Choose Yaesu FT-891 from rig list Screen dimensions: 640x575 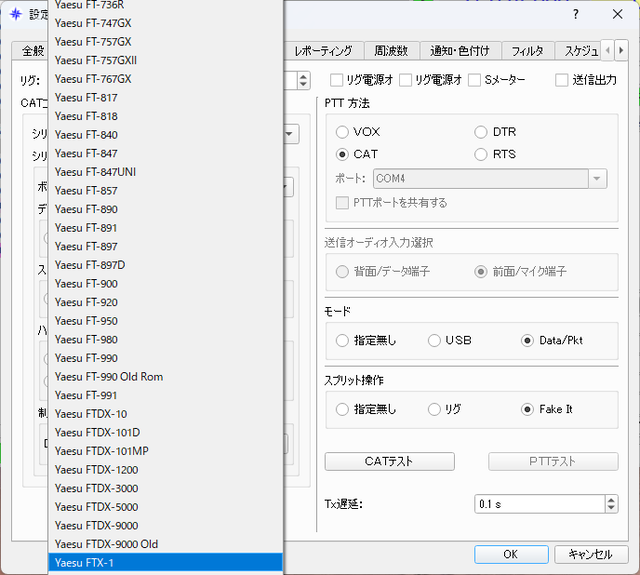[x=165, y=228]
